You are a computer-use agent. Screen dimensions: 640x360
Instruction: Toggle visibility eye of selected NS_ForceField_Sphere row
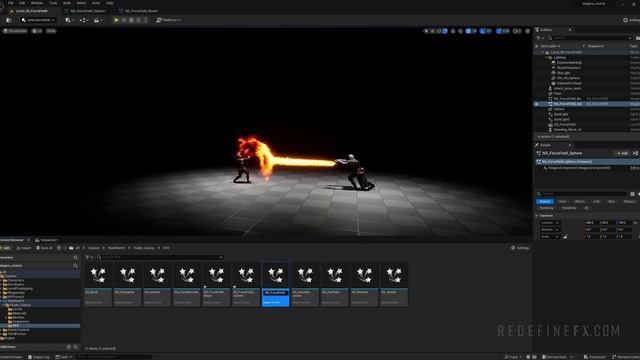tap(537, 104)
